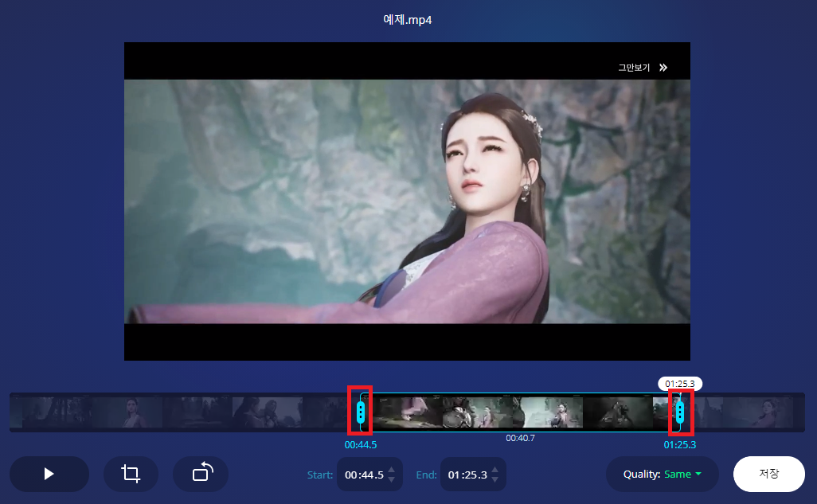Click the 00:40.7 duration label
This screenshot has height=504, width=817.
(x=520, y=439)
